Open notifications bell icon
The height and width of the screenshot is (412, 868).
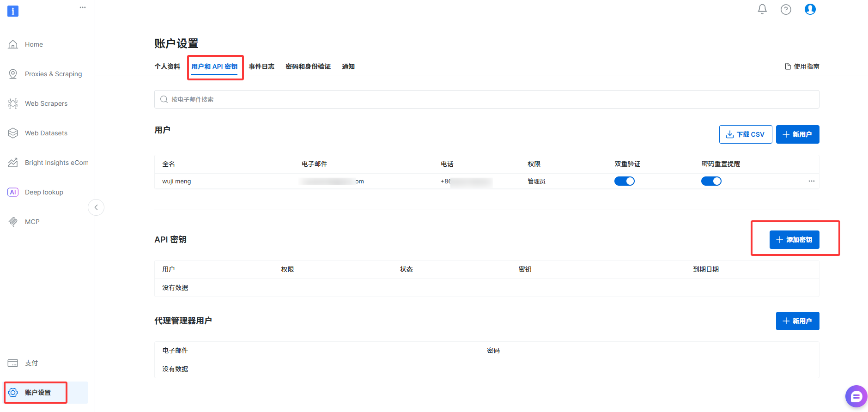click(x=762, y=9)
